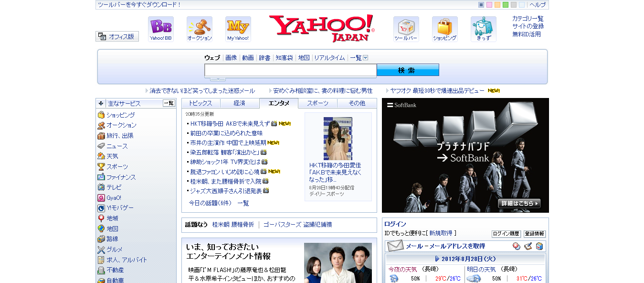The width and height of the screenshot is (644, 283).
Task: Switch to the トピックス tab
Action: (201, 103)
